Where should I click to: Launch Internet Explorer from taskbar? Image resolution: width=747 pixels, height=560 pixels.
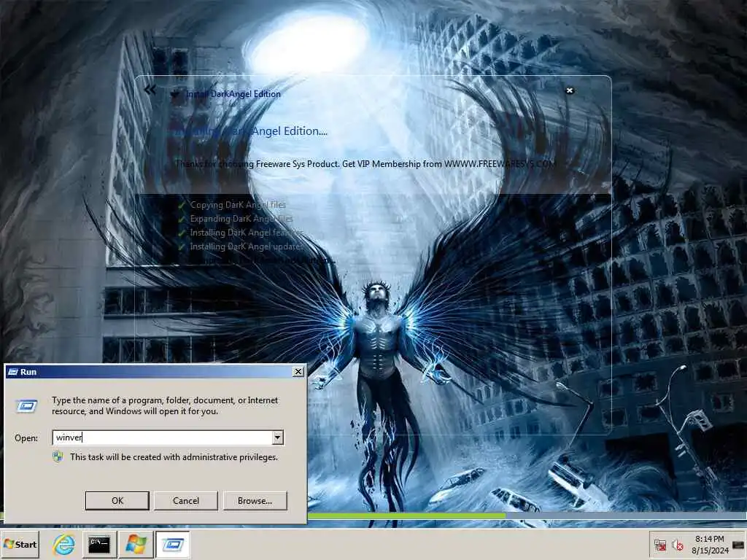(64, 544)
